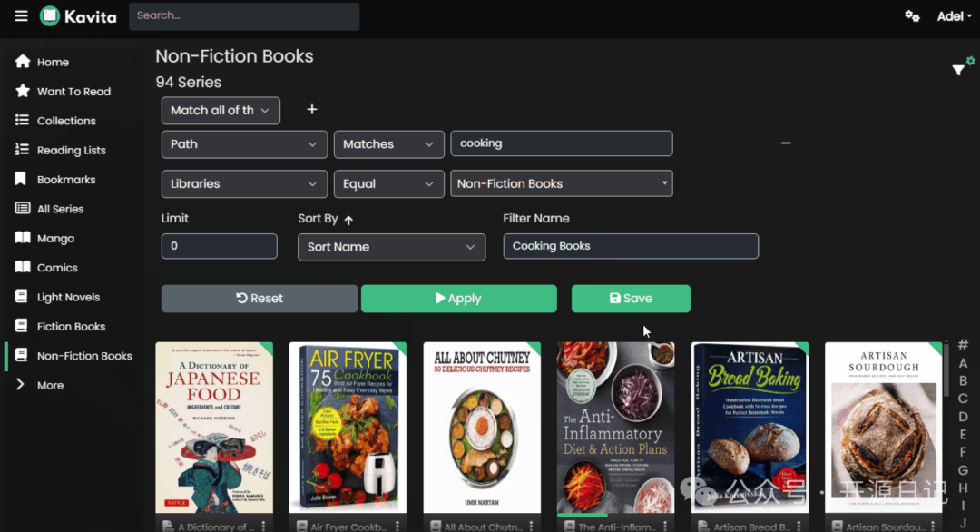Open server settings gears icon

pos(912,16)
